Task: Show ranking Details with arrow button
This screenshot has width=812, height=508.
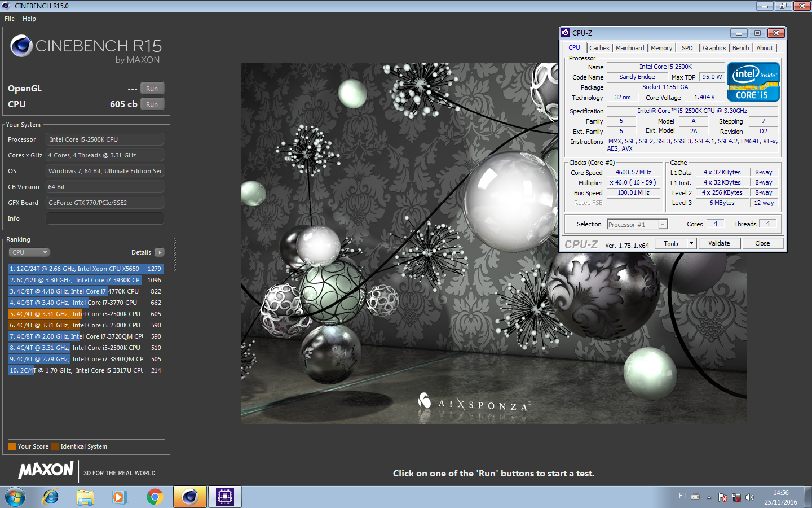Action: 160,252
